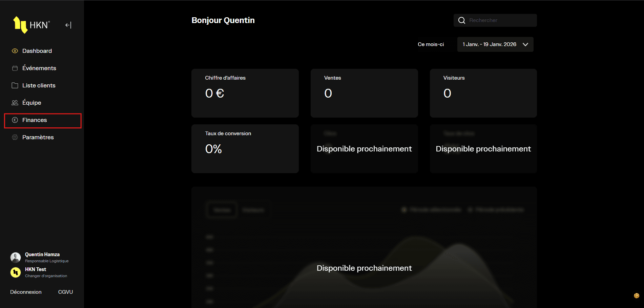Click the Dashboard eye icon
Screen dimensions: 644x308
(15, 51)
